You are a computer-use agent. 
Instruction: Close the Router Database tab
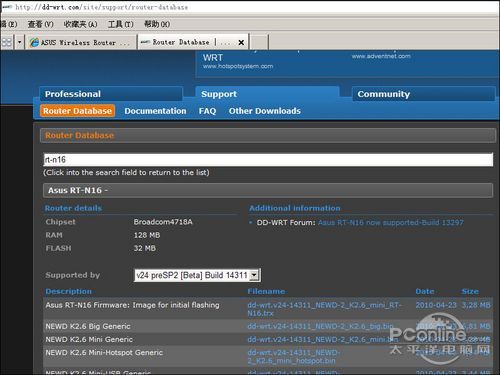pos(241,42)
